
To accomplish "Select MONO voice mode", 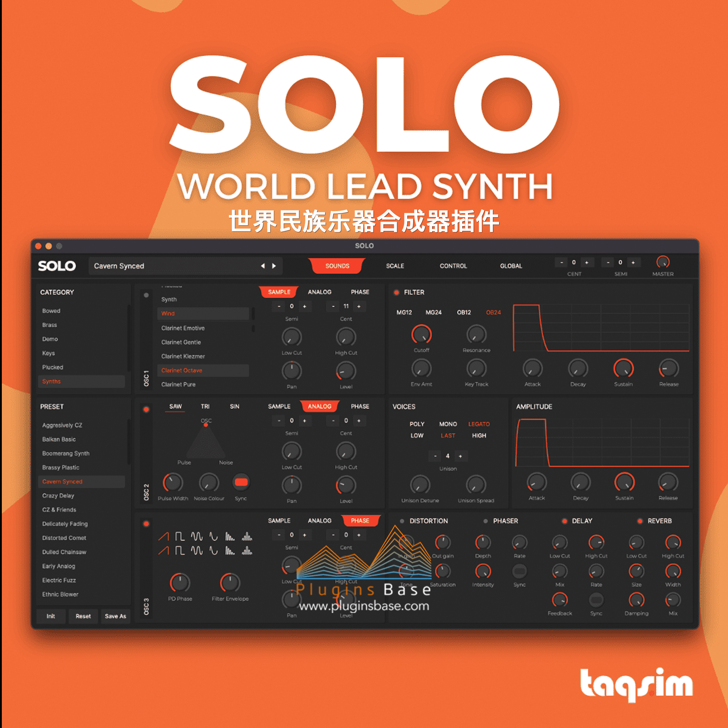I will pos(448,424).
